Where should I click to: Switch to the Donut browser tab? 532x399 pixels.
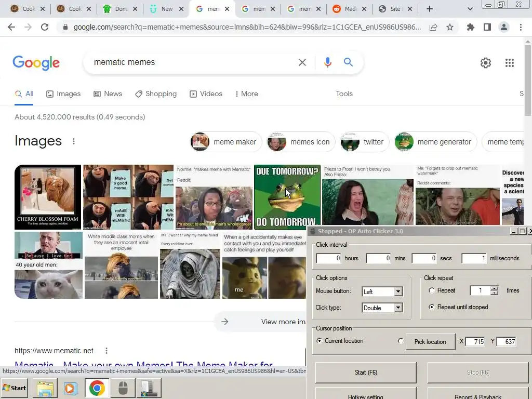[120, 9]
